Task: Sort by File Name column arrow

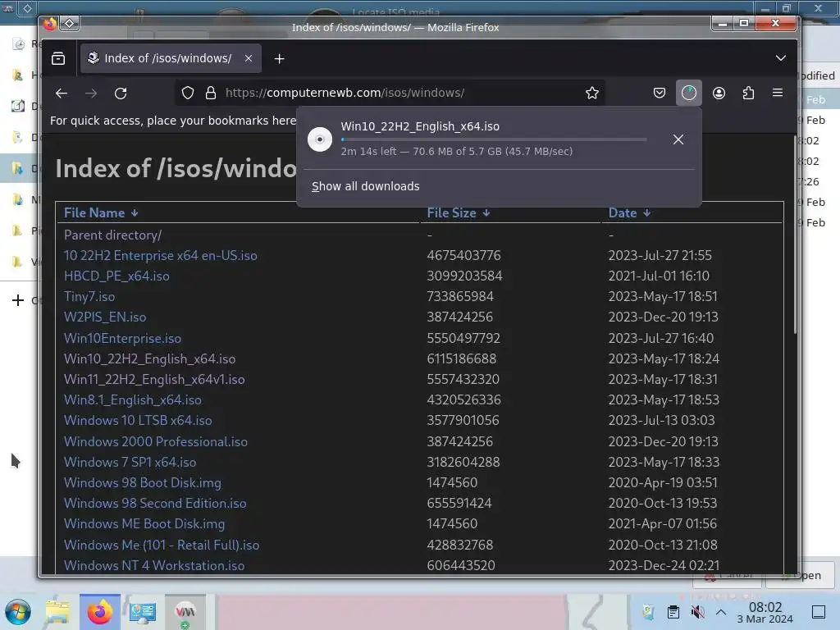Action: tap(135, 213)
